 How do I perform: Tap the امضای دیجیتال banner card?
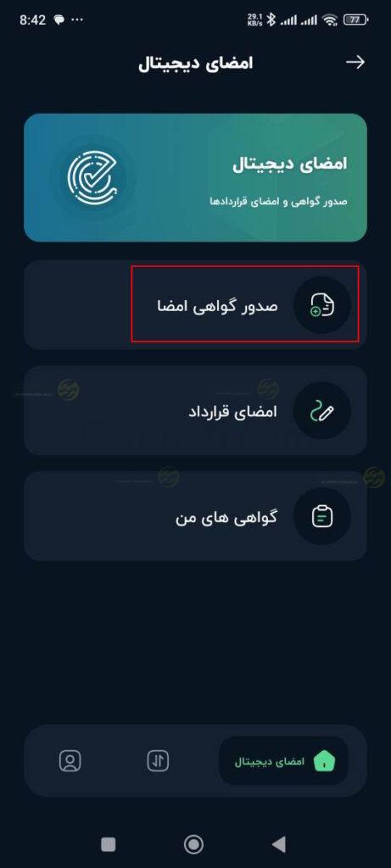coord(195,178)
